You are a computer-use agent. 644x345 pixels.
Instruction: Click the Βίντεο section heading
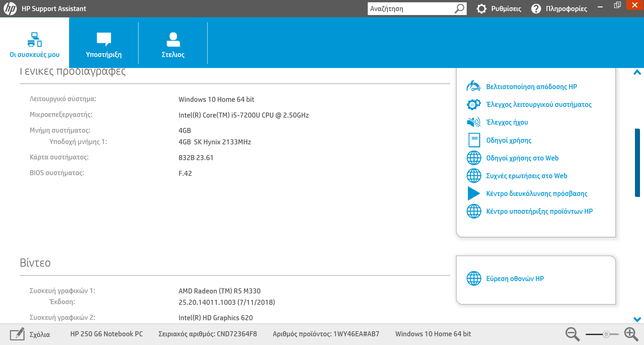[x=35, y=263]
